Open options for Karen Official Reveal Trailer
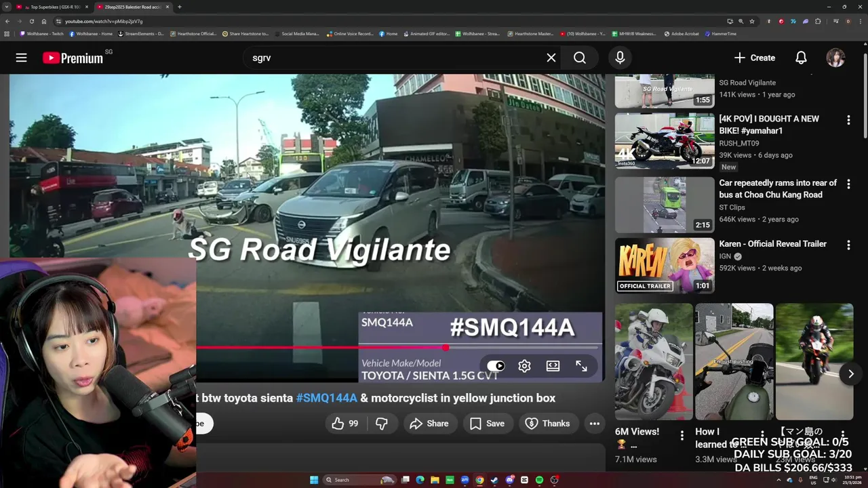This screenshot has width=868, height=488. coord(848,245)
